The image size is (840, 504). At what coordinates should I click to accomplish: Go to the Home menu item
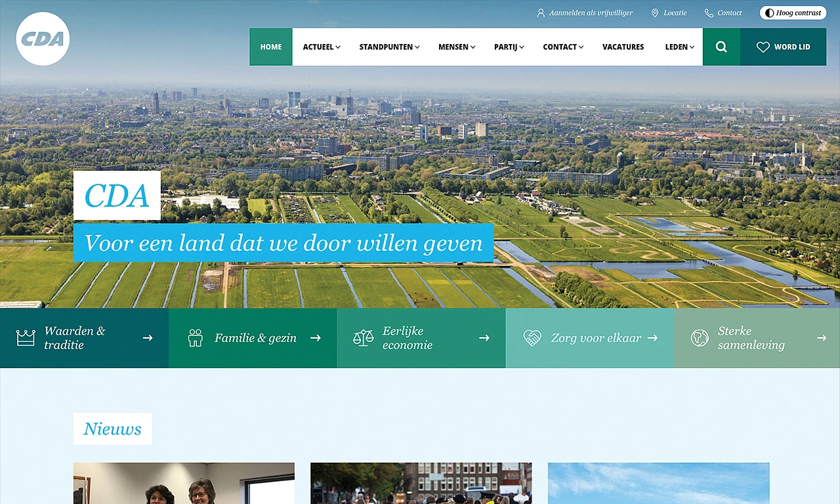click(x=271, y=47)
